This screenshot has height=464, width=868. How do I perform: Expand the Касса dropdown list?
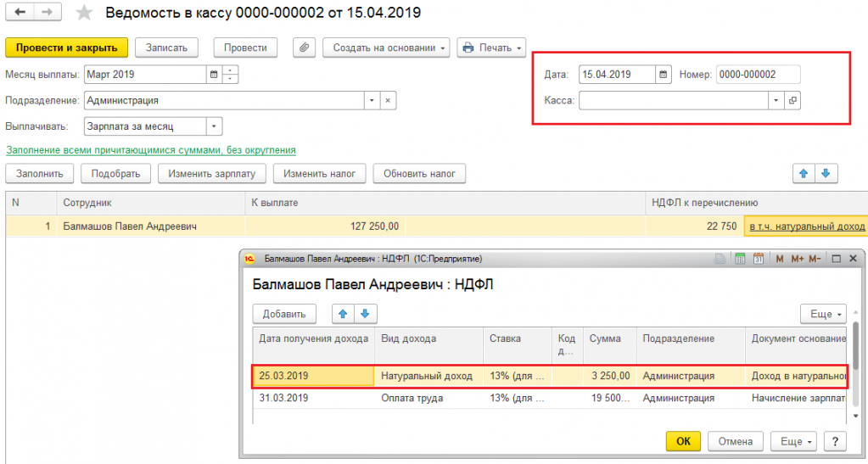click(776, 100)
